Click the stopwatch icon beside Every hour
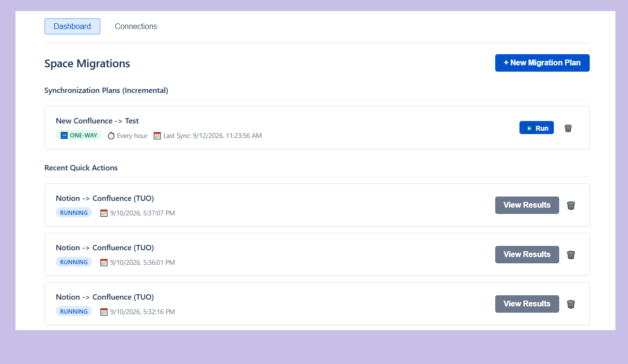The image size is (628, 364). coord(111,136)
